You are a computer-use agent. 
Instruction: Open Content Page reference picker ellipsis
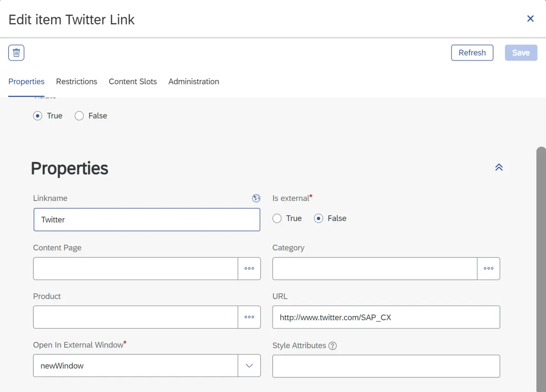[249, 268]
